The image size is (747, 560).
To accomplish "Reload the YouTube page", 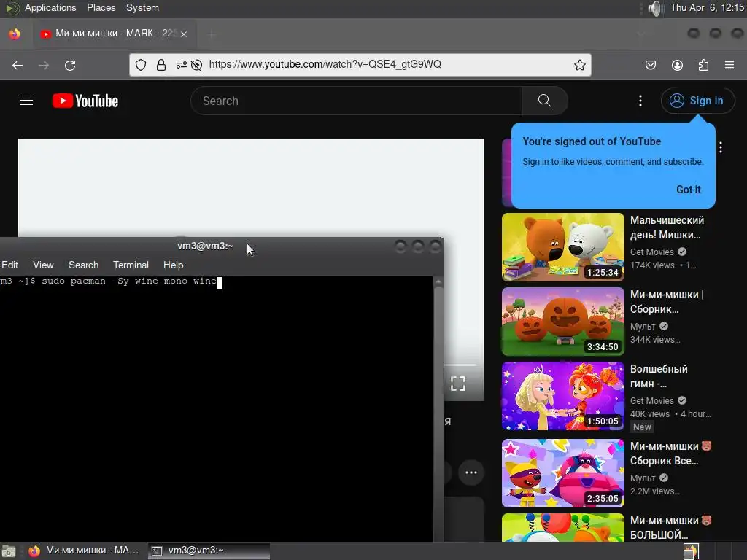I will [70, 65].
